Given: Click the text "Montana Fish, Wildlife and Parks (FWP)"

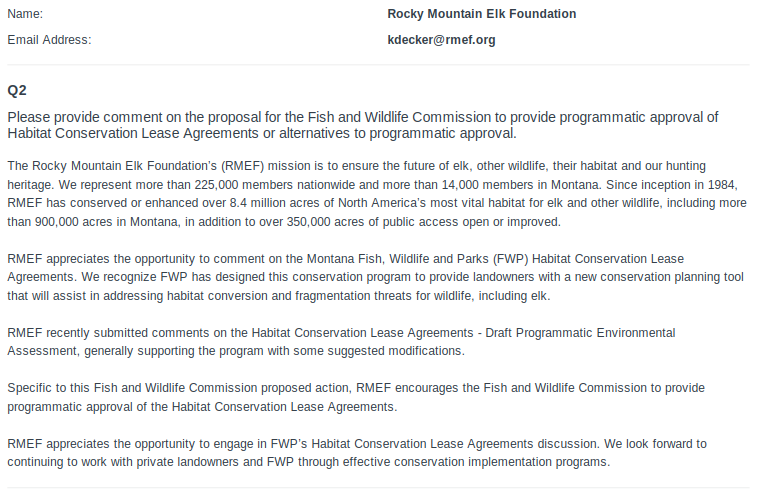Looking at the screenshot, I should 418,259.
